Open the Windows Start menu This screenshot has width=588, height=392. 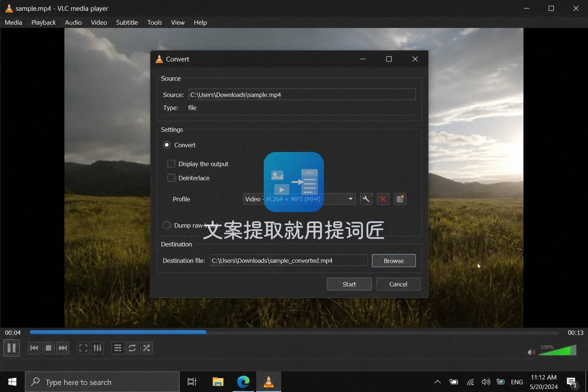[x=12, y=382]
